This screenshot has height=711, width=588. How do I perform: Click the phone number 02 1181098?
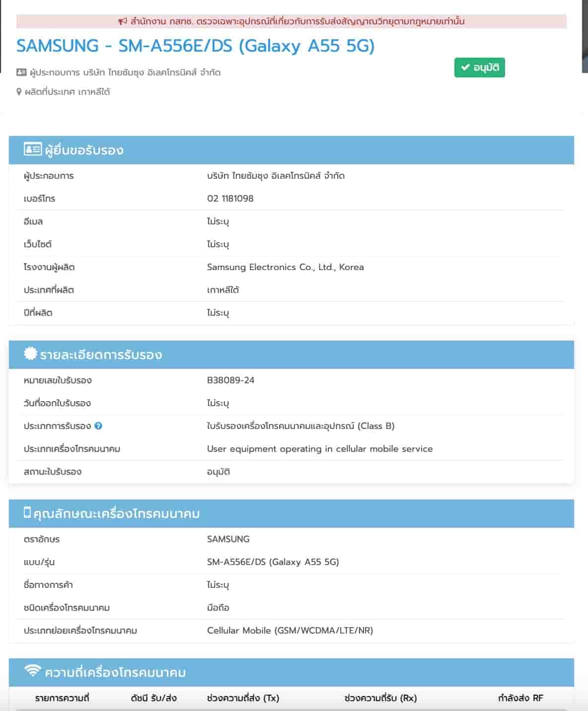(229, 199)
